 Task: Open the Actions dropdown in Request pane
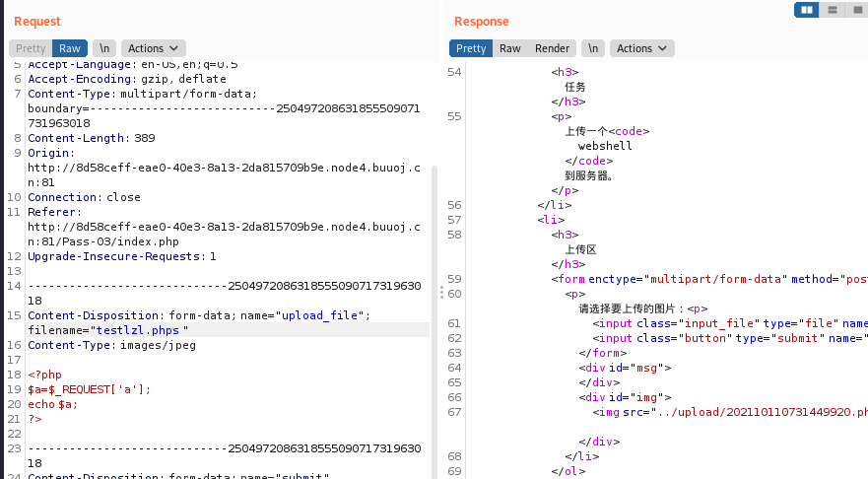pos(154,48)
